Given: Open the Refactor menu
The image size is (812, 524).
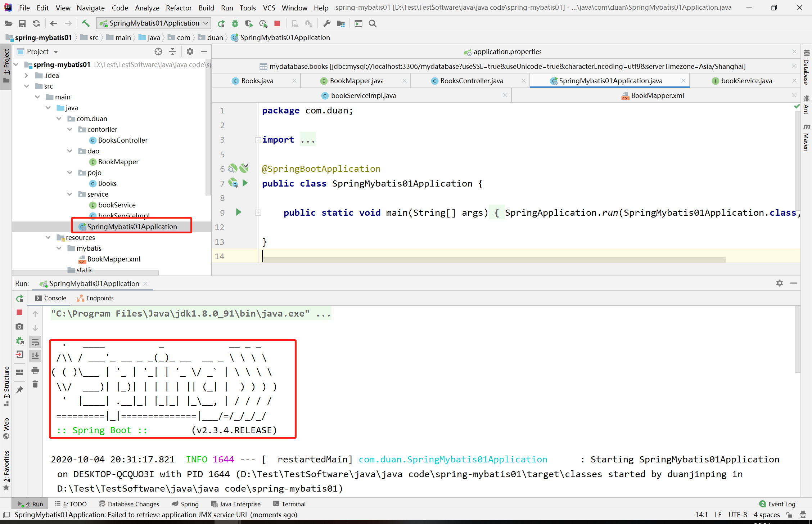Looking at the screenshot, I should [179, 8].
